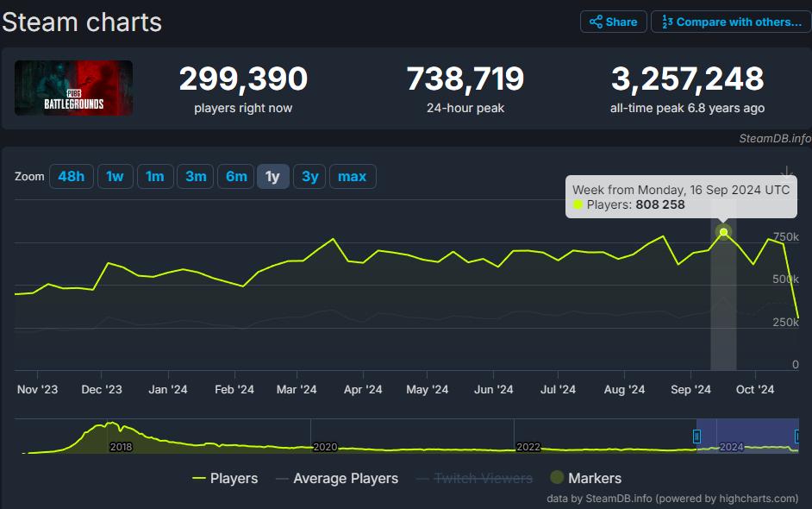Click the Aug '24 axis label
This screenshot has height=509, width=812.
click(625, 389)
